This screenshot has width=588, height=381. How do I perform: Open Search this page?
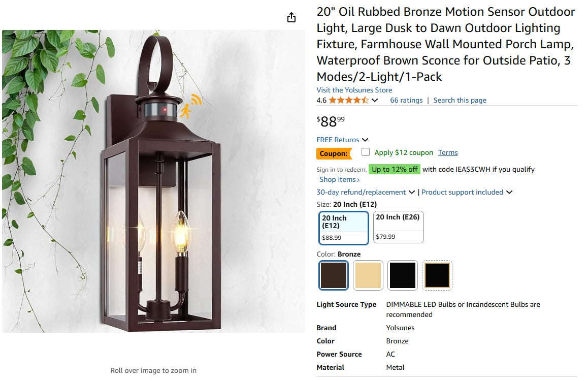tap(460, 100)
